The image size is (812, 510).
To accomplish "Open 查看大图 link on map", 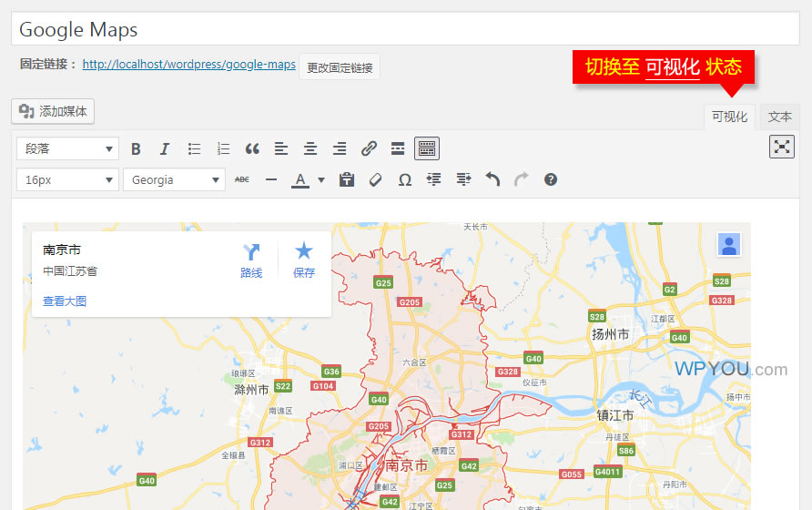I will point(65,301).
